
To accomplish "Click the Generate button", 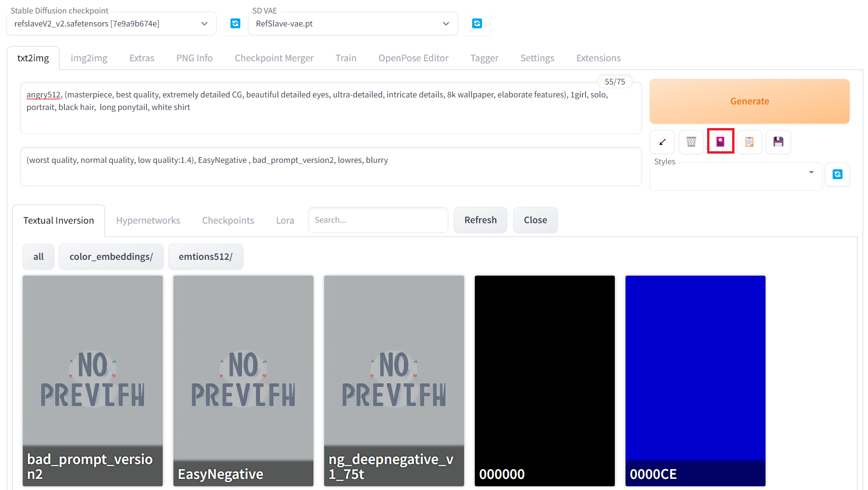I will (x=749, y=101).
